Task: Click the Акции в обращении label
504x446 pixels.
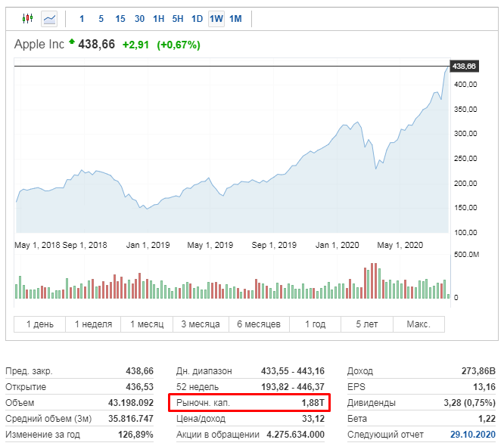Action: click(x=218, y=435)
